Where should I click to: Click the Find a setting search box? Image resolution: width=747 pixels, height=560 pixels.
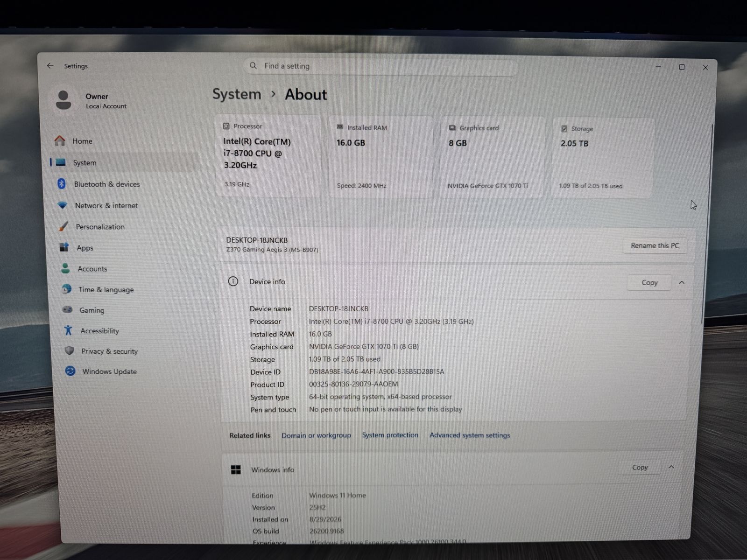click(x=381, y=66)
